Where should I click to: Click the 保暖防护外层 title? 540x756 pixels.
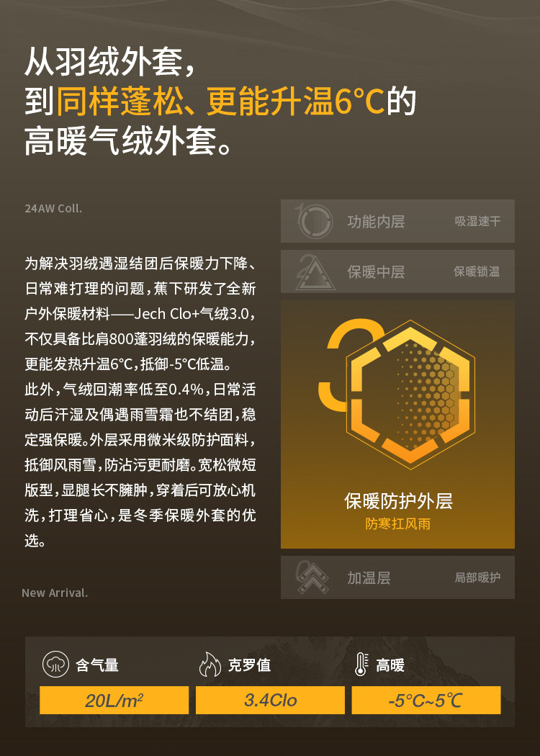click(398, 501)
